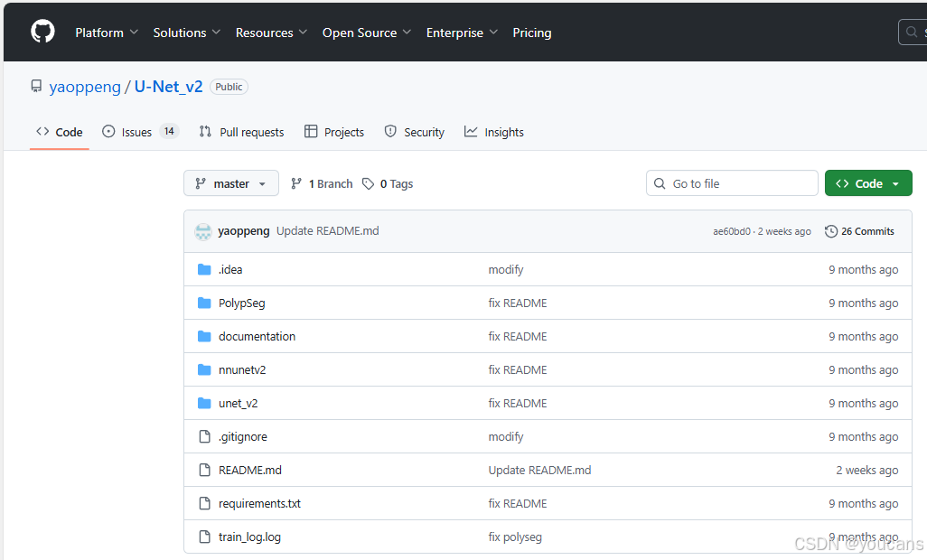Click the branch icon next to 1 Branch
Screen dimensions: 927x560
pos(296,183)
